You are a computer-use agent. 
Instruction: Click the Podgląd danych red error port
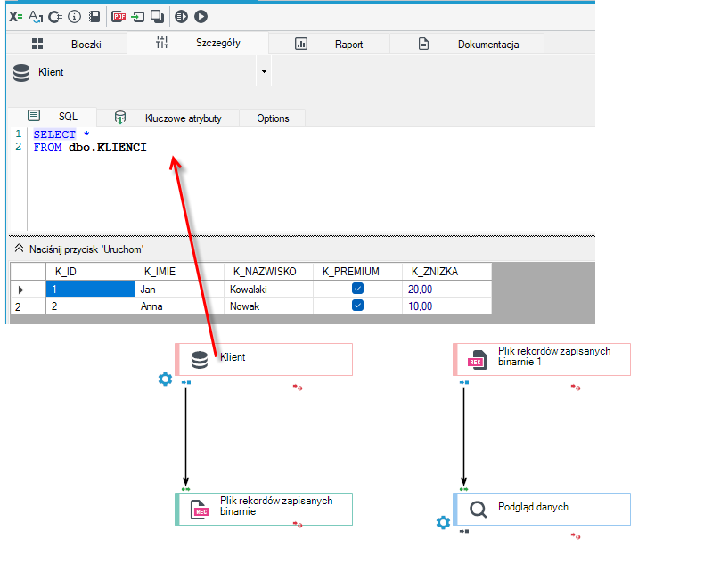click(576, 536)
